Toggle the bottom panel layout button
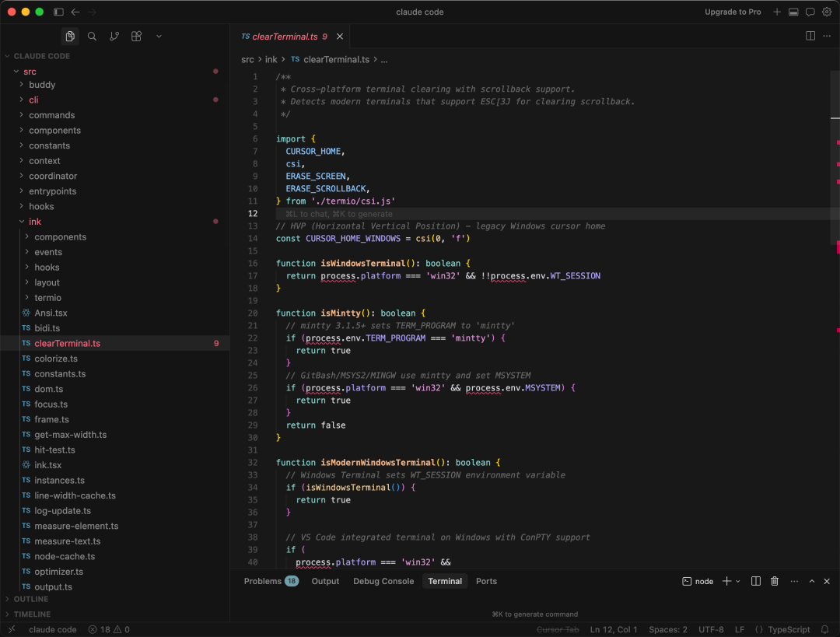Image resolution: width=840 pixels, height=637 pixels. [793, 12]
